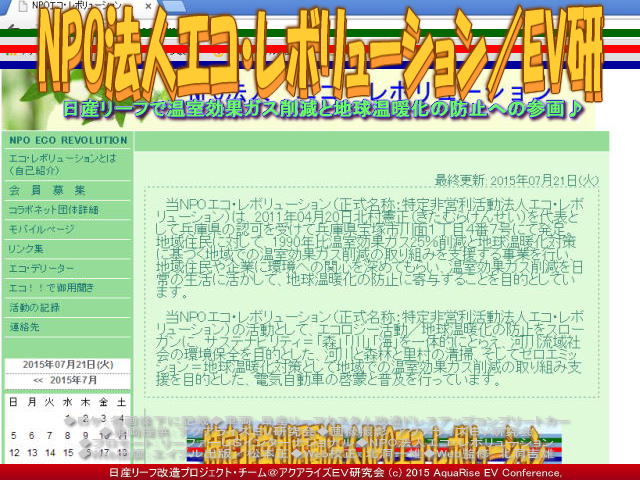Click the NPO ECO REVOLUTION sidebar header
This screenshot has width=640, height=480.
click(x=68, y=140)
